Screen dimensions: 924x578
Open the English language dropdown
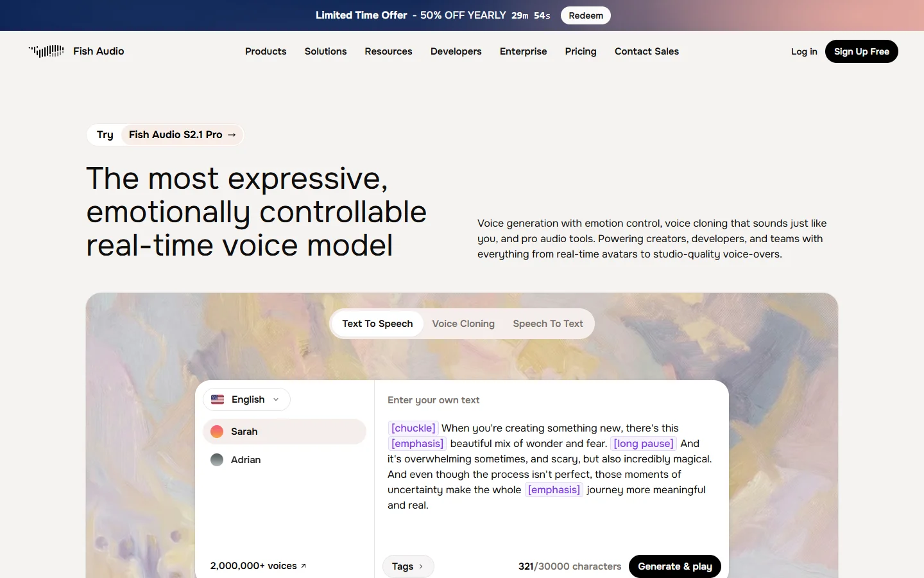tap(246, 399)
